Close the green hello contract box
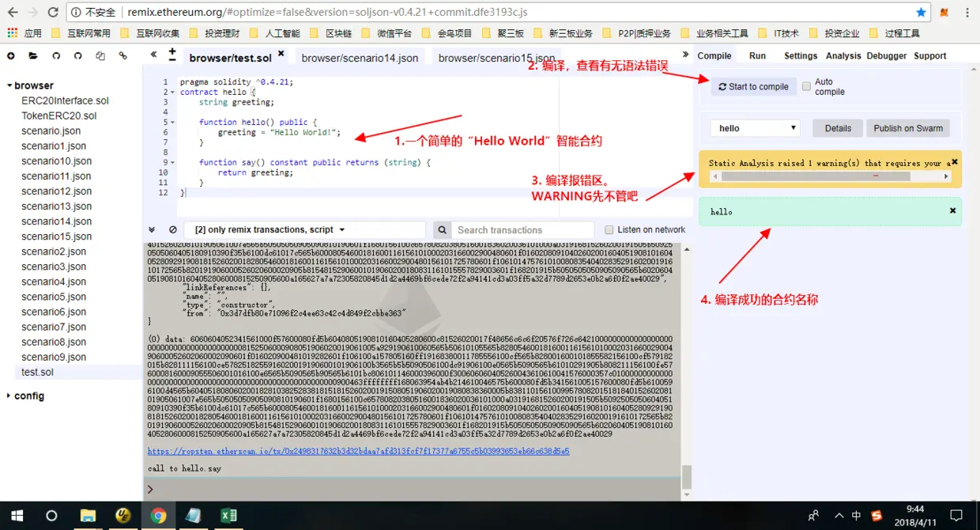The width and height of the screenshot is (980, 530). (x=952, y=210)
